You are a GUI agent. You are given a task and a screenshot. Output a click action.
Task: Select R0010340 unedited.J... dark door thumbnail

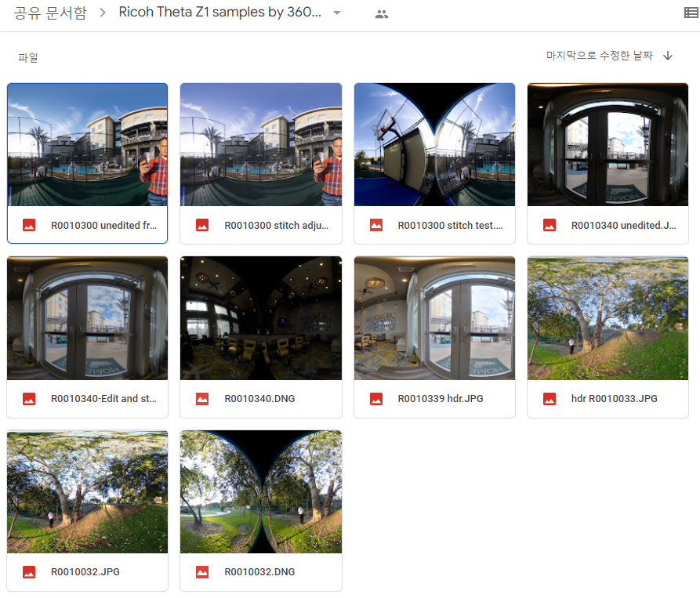click(x=608, y=144)
